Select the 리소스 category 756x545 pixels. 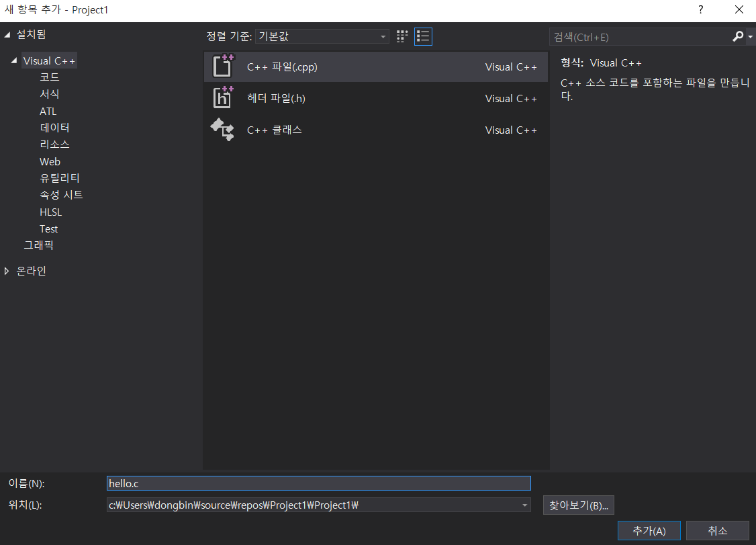pos(54,144)
